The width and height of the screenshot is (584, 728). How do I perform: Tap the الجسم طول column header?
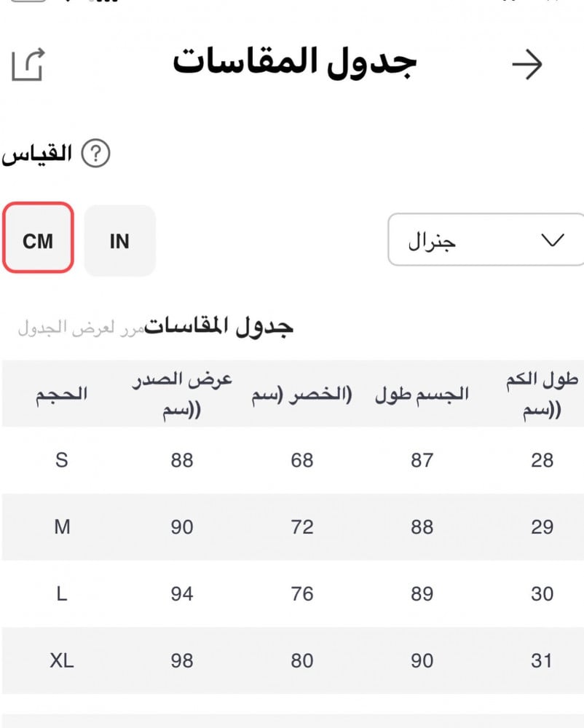pyautogui.click(x=422, y=395)
